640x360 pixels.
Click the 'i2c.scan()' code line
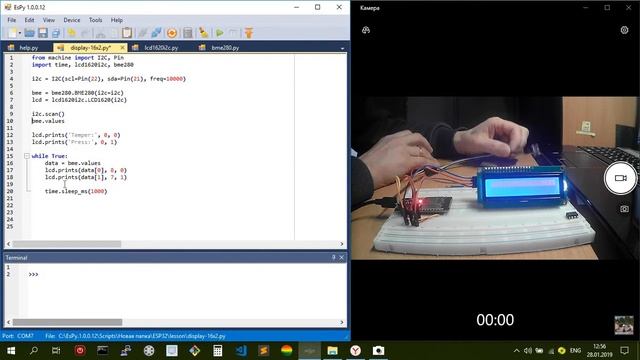(x=48, y=114)
